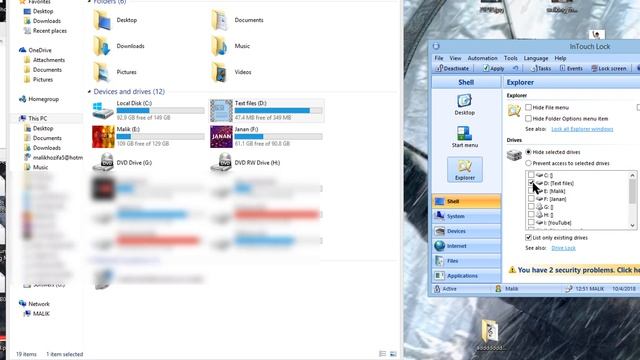Image resolution: width=640 pixels, height=360 pixels.
Task: Select Hide selected drives radio button
Action: click(529, 152)
